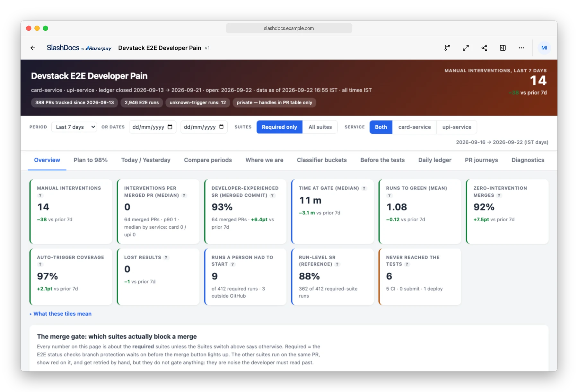
Task: Expand What these tiles mean
Action: pyautogui.click(x=60, y=314)
